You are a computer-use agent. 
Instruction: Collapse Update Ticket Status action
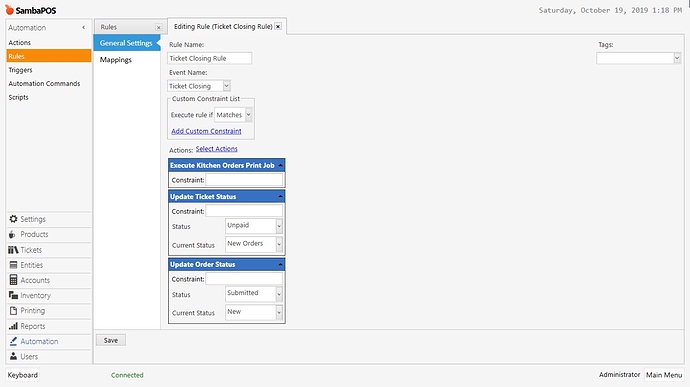pos(280,196)
